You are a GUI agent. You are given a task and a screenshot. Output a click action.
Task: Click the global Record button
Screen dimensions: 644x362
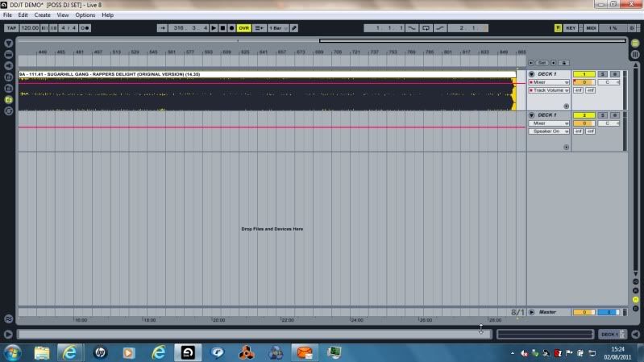click(232, 27)
